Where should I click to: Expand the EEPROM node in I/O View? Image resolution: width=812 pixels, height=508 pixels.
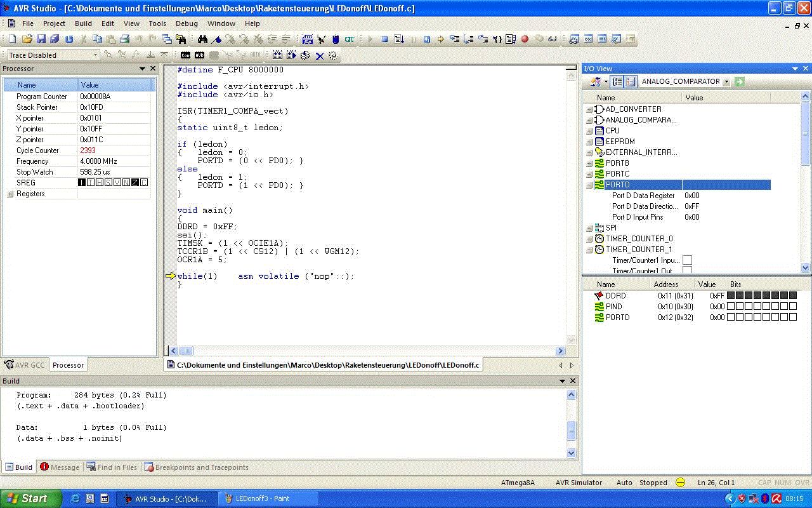pyautogui.click(x=589, y=142)
